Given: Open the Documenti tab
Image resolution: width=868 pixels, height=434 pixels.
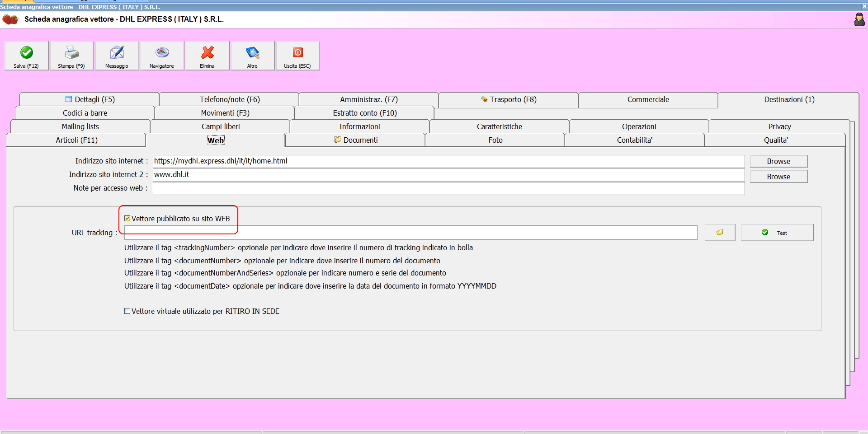Looking at the screenshot, I should pos(356,140).
